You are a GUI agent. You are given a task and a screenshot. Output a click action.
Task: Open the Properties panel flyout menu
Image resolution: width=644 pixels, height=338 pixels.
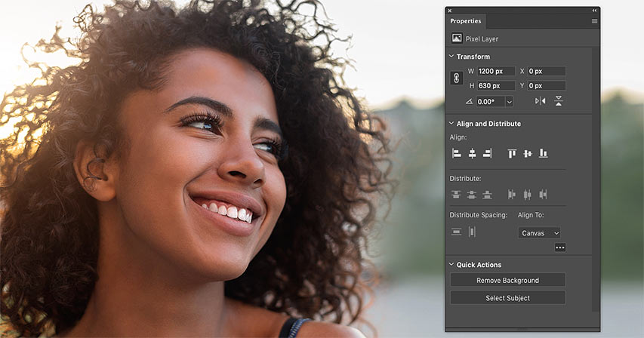point(594,21)
